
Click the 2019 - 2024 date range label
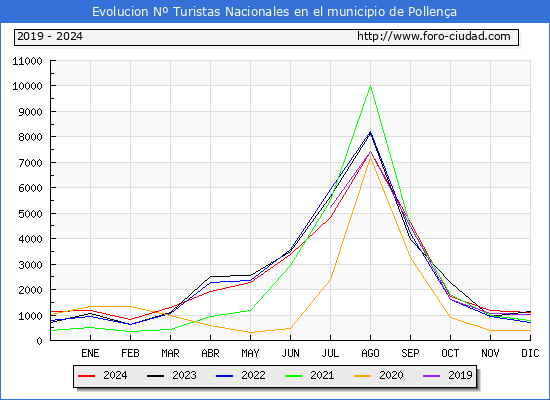click(x=50, y=36)
